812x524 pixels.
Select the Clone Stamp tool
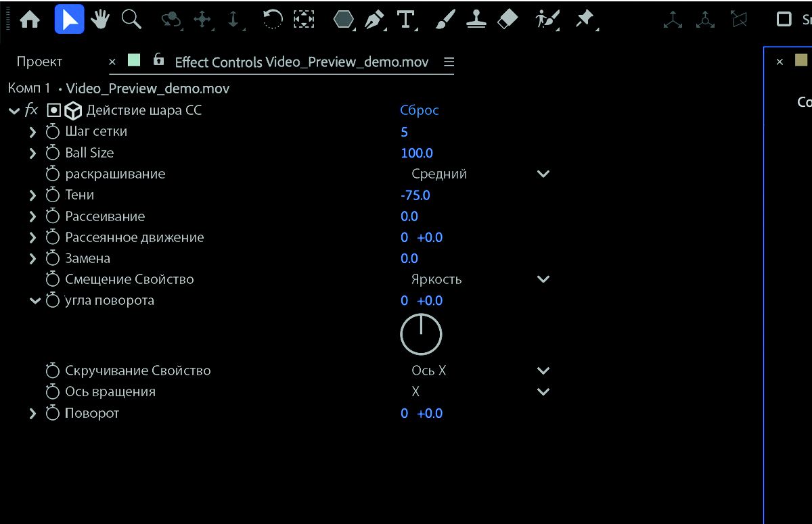point(476,20)
